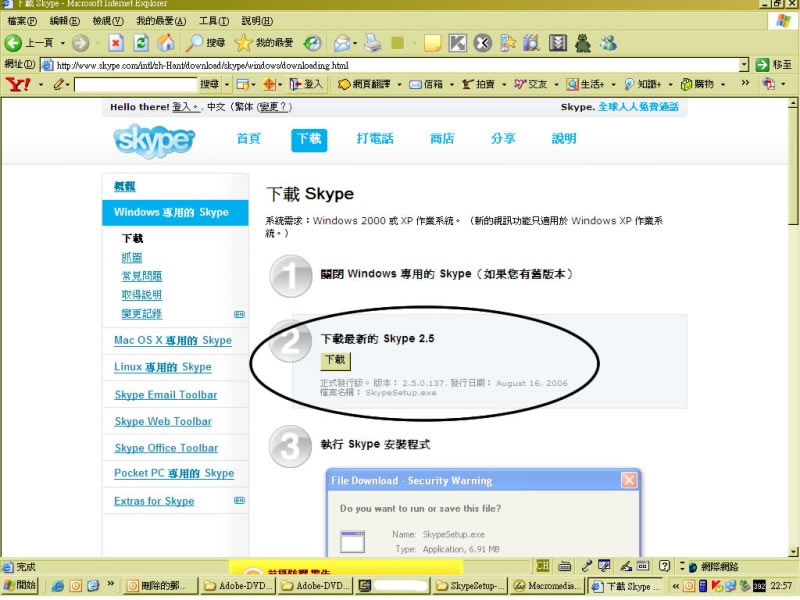
Task: Print the page with the printer icon
Action: (x=373, y=43)
